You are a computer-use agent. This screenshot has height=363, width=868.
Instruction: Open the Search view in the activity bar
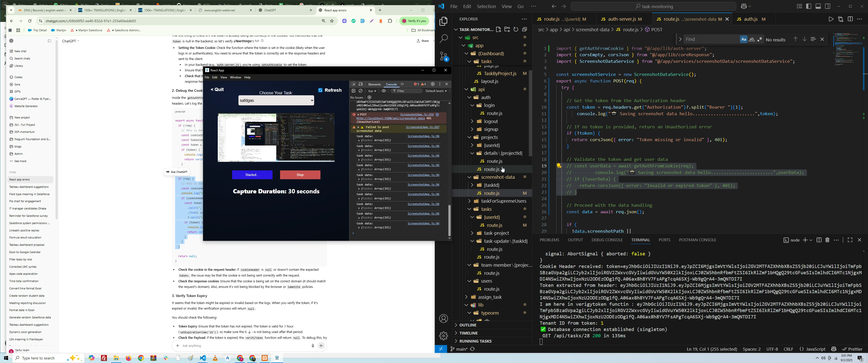click(443, 39)
